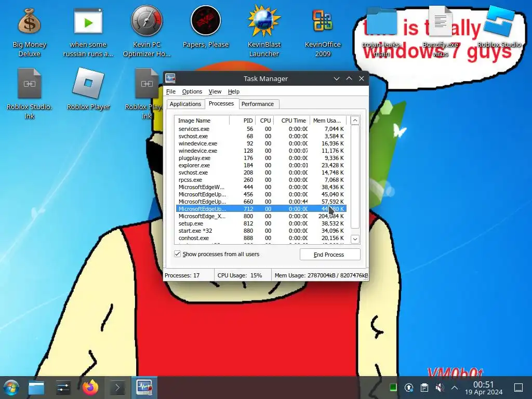Click the list scroll up arrow
The height and width of the screenshot is (399, 532).
click(x=355, y=121)
